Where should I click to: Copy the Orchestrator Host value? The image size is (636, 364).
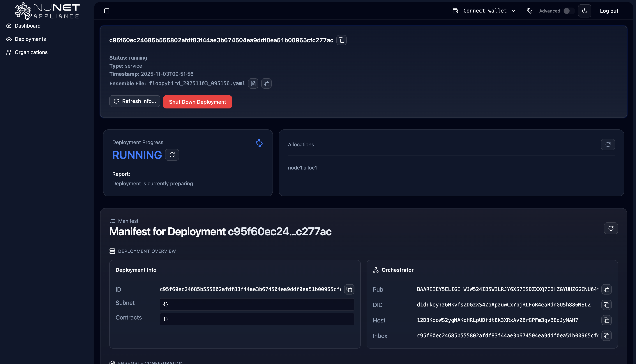[x=606, y=320]
